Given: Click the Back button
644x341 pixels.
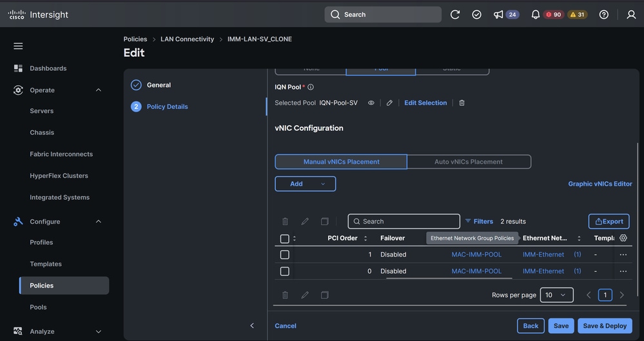Looking at the screenshot, I should (531, 326).
